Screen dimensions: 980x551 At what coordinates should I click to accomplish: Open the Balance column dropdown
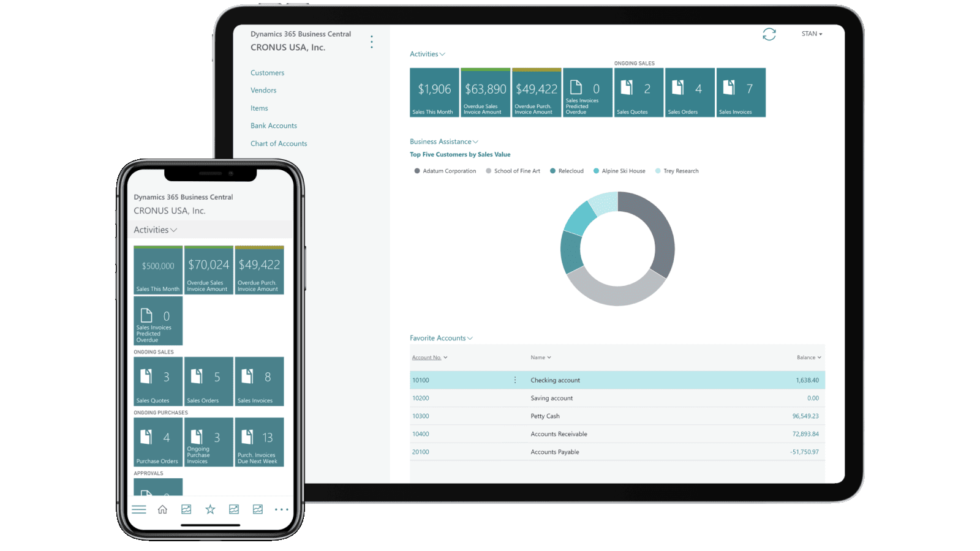819,358
